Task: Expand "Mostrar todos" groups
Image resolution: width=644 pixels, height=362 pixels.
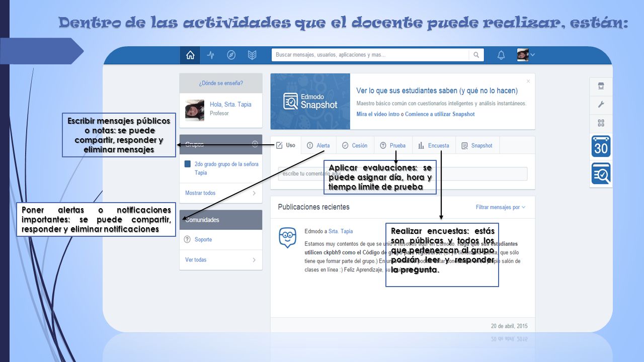Action: click(221, 193)
